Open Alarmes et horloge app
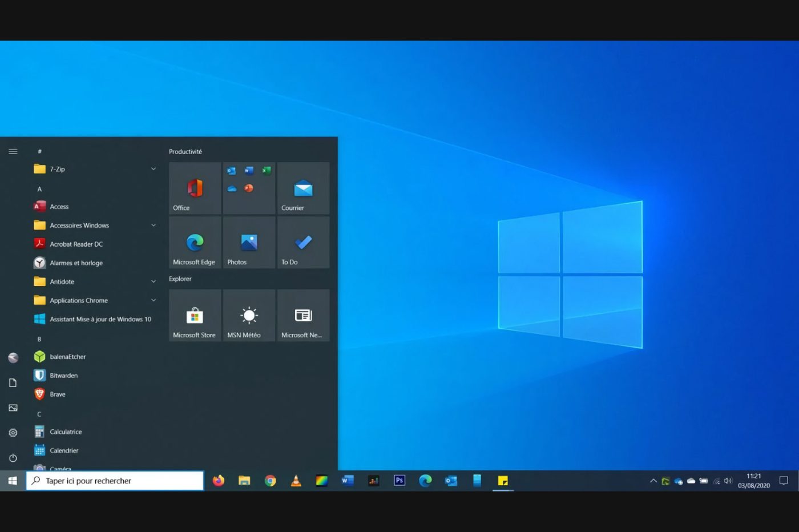 click(95, 263)
